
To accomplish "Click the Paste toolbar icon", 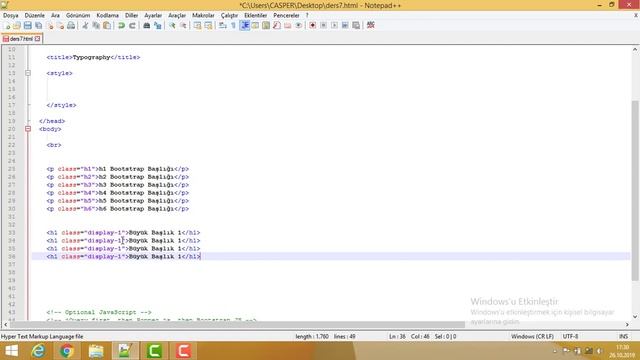I will [107, 26].
